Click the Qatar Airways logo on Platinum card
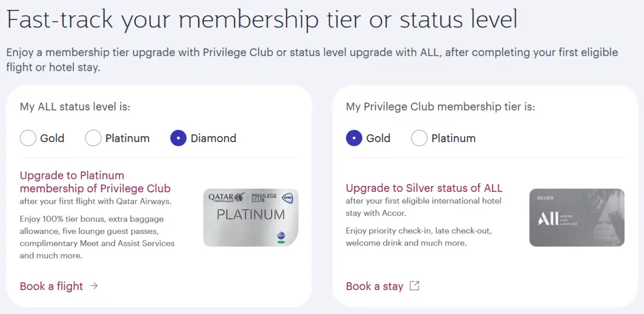 (x=225, y=198)
